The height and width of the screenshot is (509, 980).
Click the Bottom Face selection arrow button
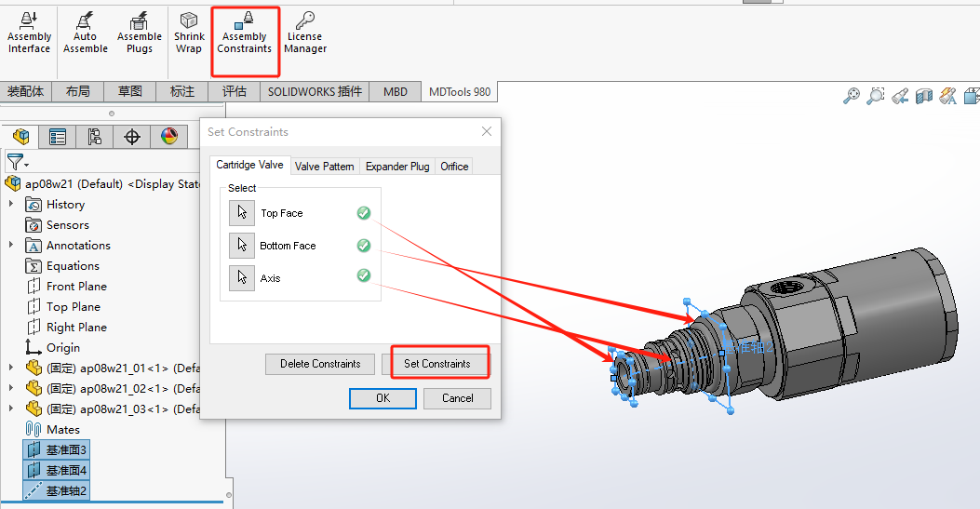pos(242,246)
